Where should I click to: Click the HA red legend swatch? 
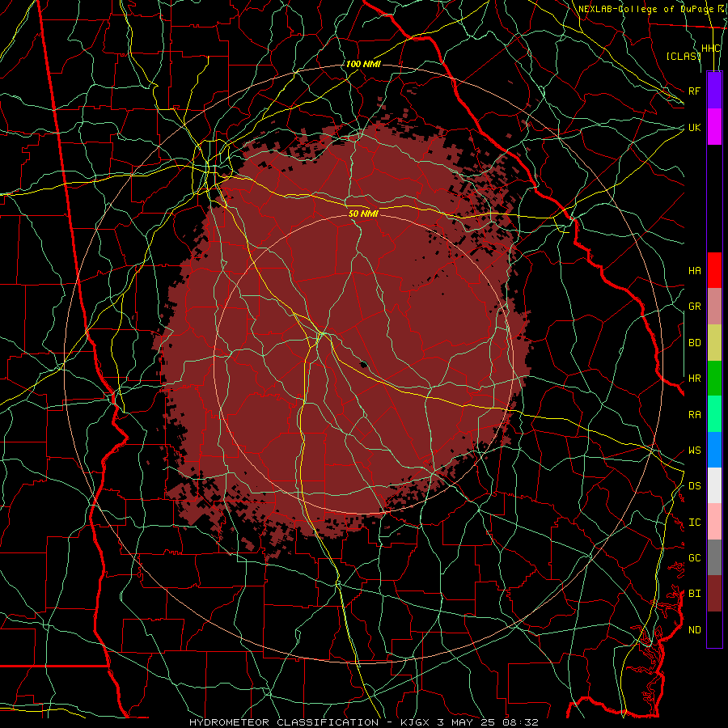[x=714, y=270]
